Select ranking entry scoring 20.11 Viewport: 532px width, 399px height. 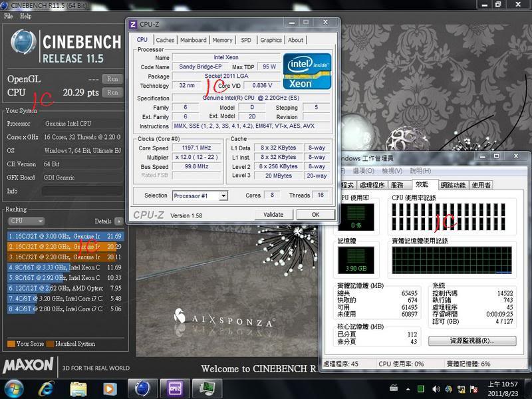[x=65, y=257]
